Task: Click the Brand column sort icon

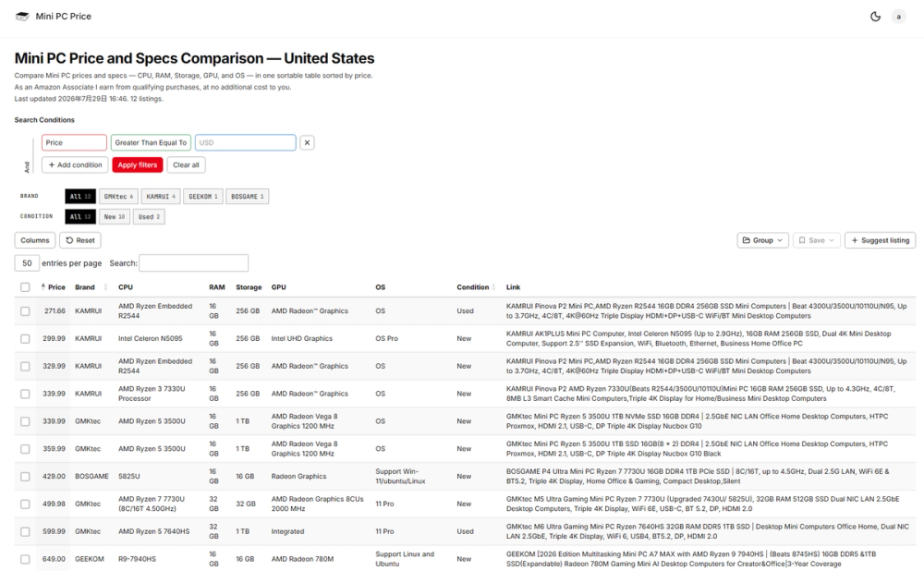Action: pos(105,287)
